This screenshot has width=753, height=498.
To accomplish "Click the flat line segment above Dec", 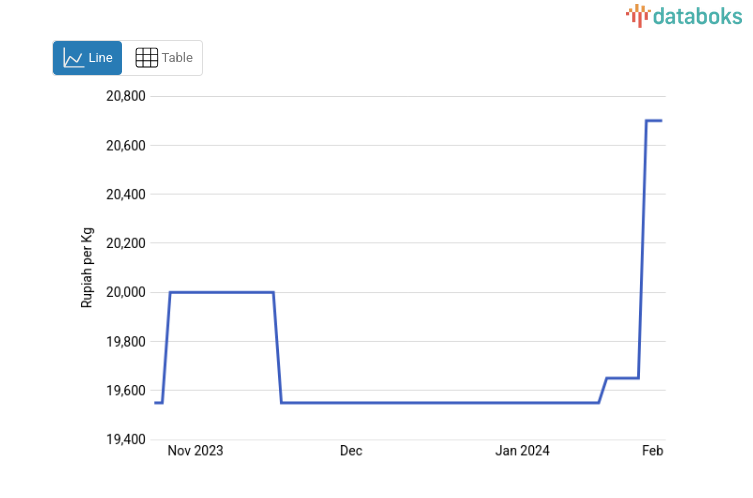I will tap(351, 402).
